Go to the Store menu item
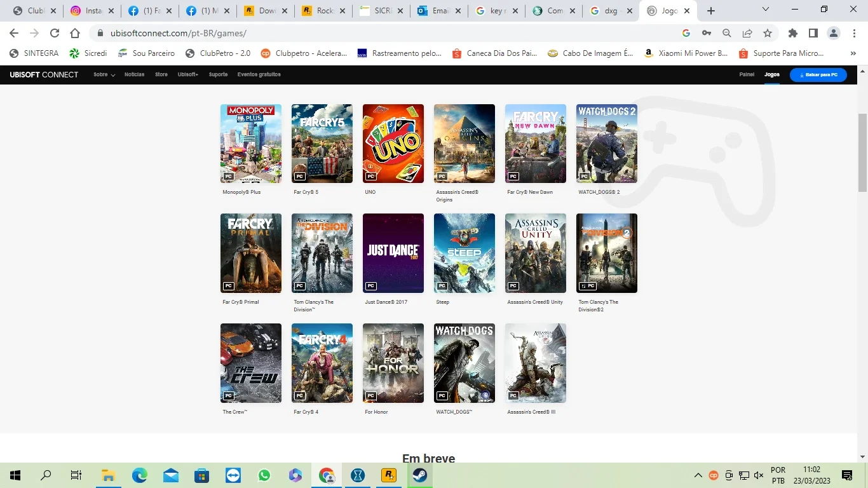This screenshot has width=868, height=488. (x=161, y=74)
